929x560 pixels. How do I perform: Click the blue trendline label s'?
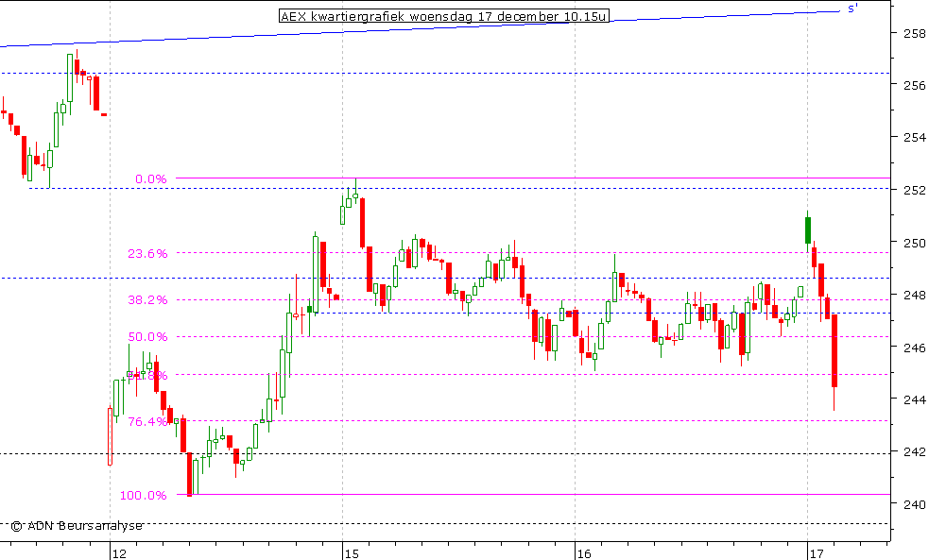[x=852, y=8]
